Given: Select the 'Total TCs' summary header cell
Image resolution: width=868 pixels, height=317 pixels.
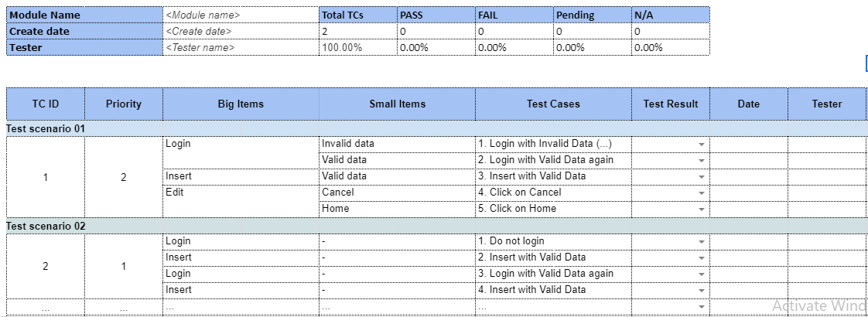Looking at the screenshot, I should click(x=357, y=15).
